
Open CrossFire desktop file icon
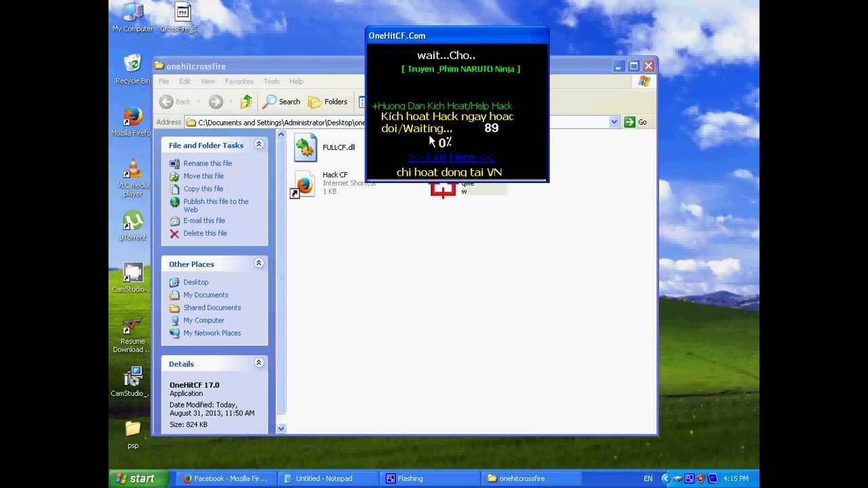tap(182, 18)
